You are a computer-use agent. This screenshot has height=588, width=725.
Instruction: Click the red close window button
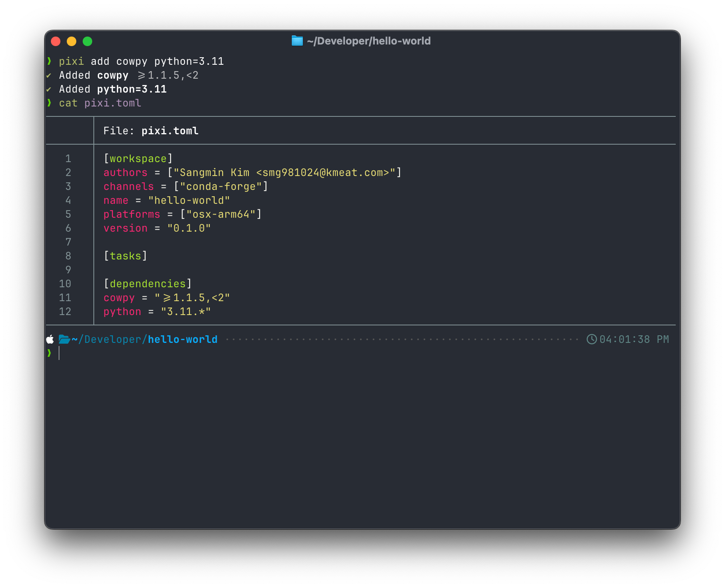tap(56, 41)
